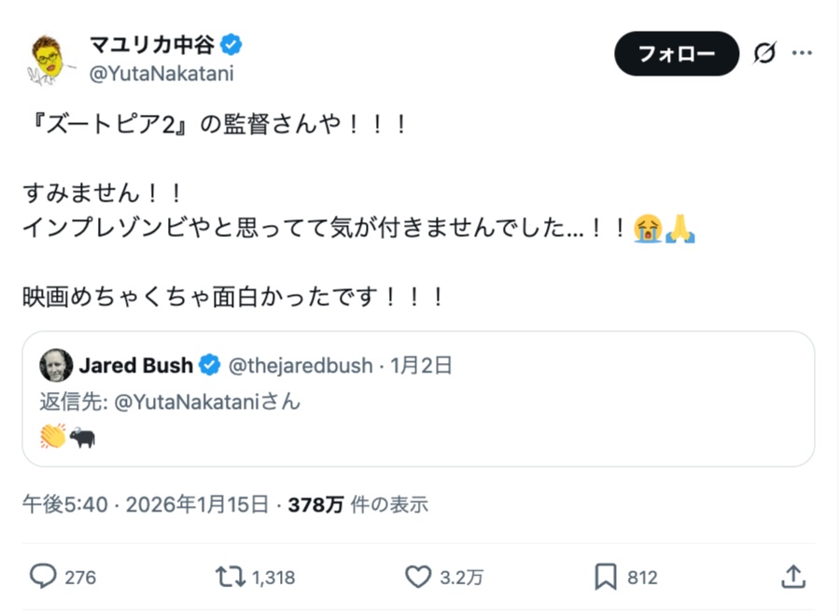Viewport: 840px width, 616px height.
Task: Click Jared Bush's verified checkmark badge
Action: tap(209, 366)
